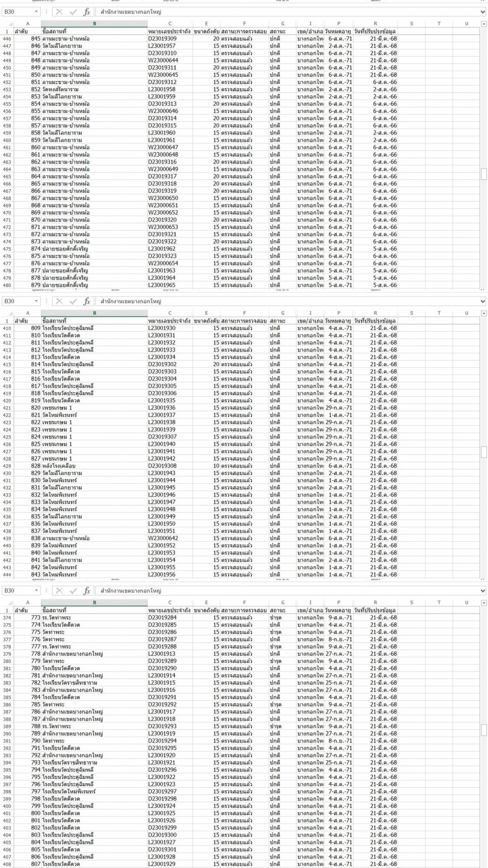This screenshot has height=868, width=488.
Task: Click cell หลังโรงเคลือบ in row 828
Action: (94, 466)
